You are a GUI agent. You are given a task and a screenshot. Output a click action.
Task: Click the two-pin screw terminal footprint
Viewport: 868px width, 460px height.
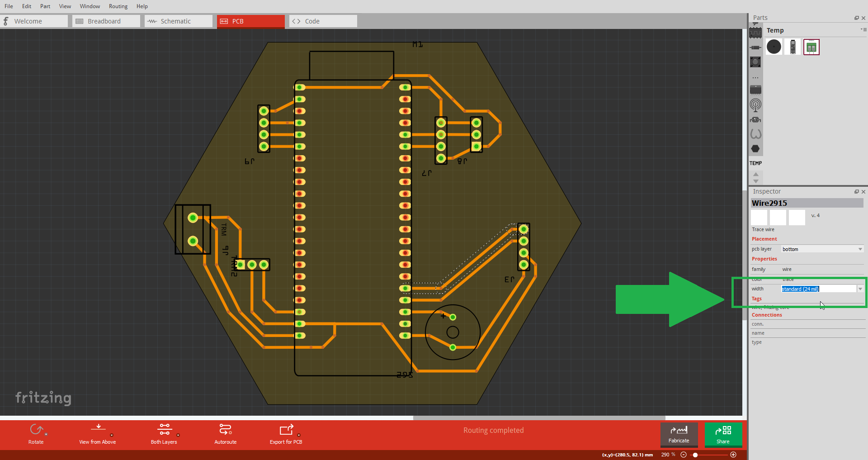(193, 229)
